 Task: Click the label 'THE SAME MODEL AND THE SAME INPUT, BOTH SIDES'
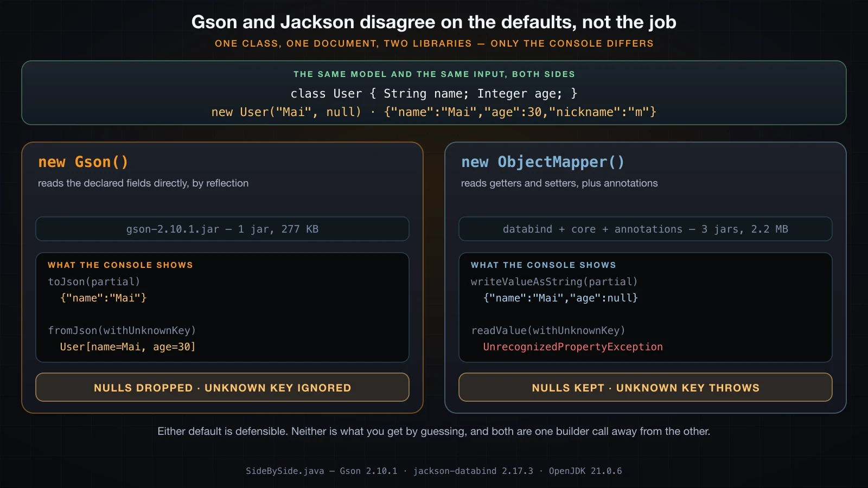434,74
